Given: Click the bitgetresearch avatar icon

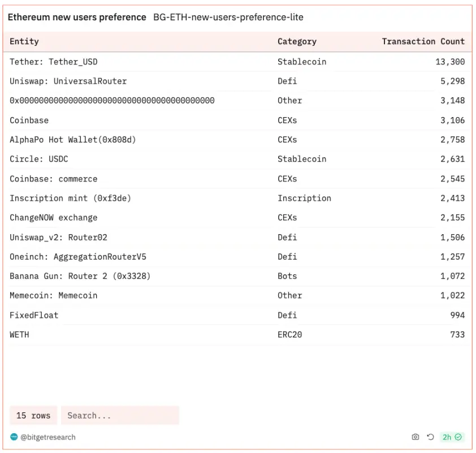Looking at the screenshot, I should coord(14,437).
